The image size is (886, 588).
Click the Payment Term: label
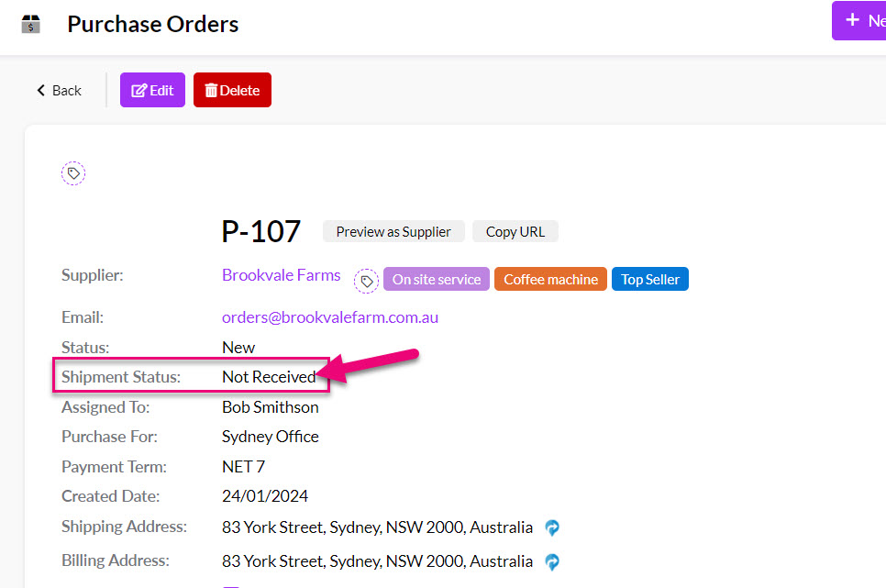tap(114, 466)
